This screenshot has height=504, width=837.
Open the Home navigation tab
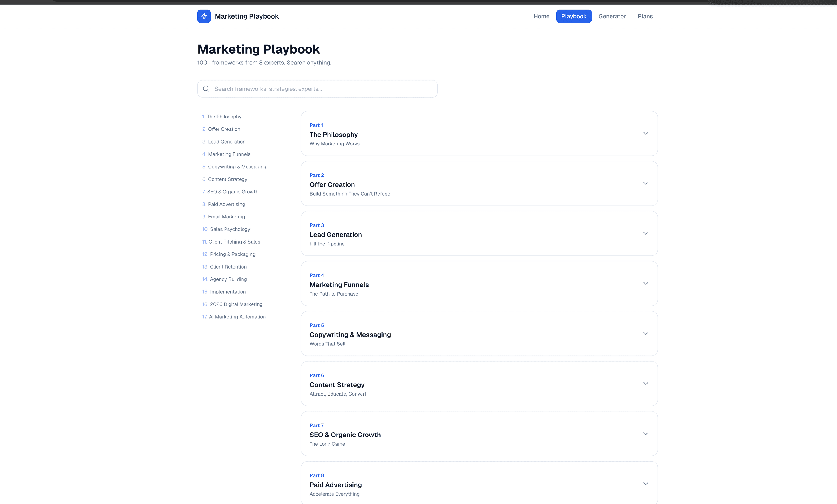[x=541, y=16]
